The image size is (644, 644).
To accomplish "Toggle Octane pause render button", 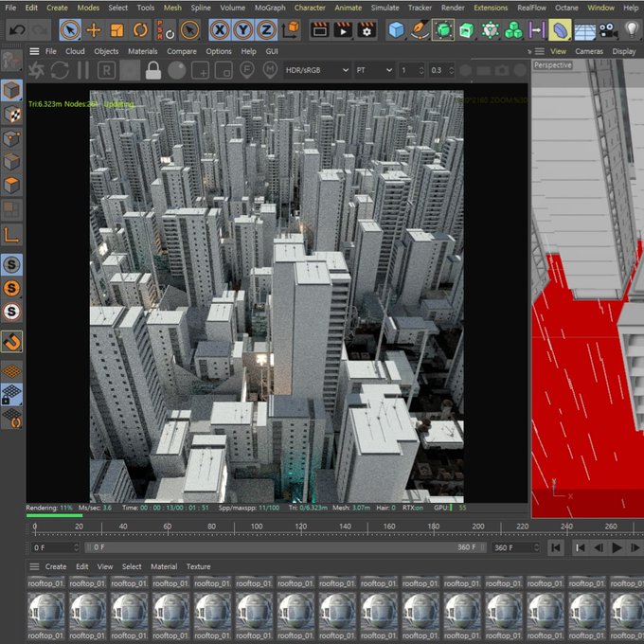I will (83, 70).
